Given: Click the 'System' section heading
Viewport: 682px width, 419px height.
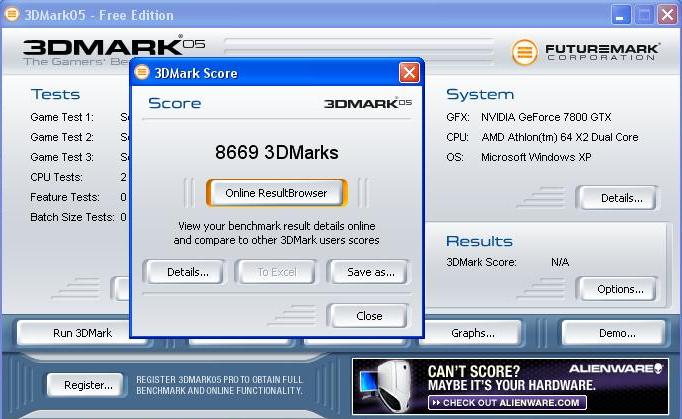Looking at the screenshot, I should [480, 94].
